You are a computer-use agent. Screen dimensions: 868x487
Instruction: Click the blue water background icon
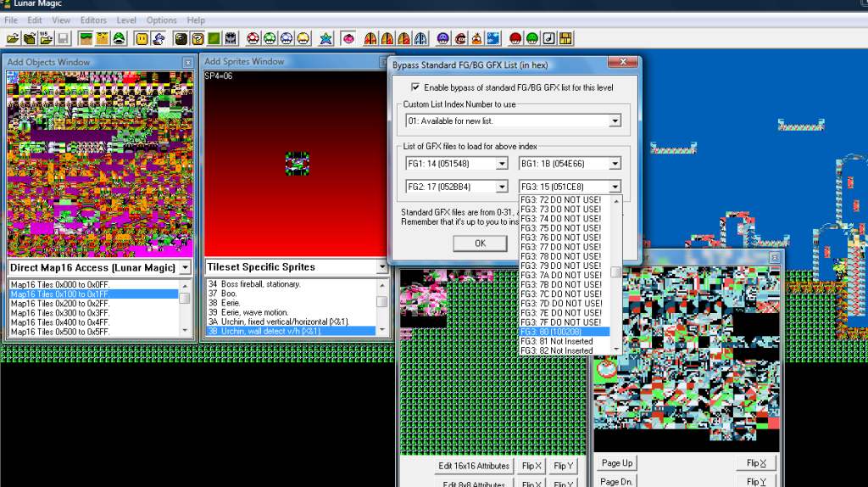pos(493,39)
